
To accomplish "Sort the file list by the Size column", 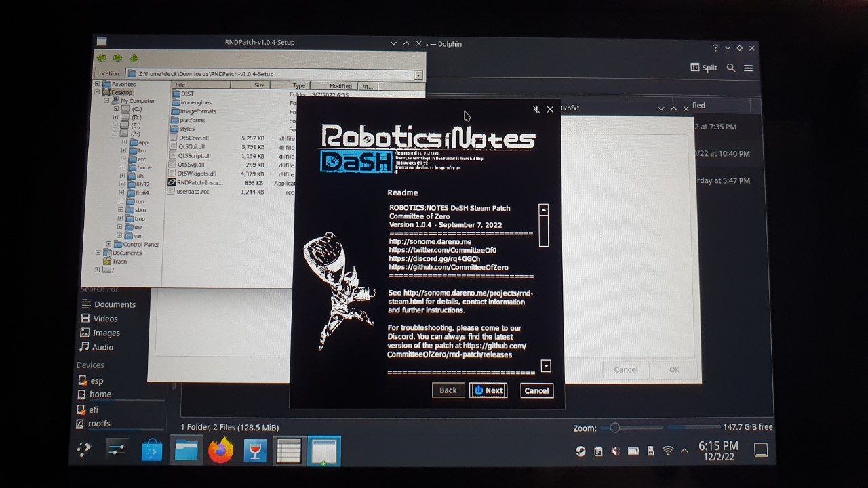I will (250, 85).
